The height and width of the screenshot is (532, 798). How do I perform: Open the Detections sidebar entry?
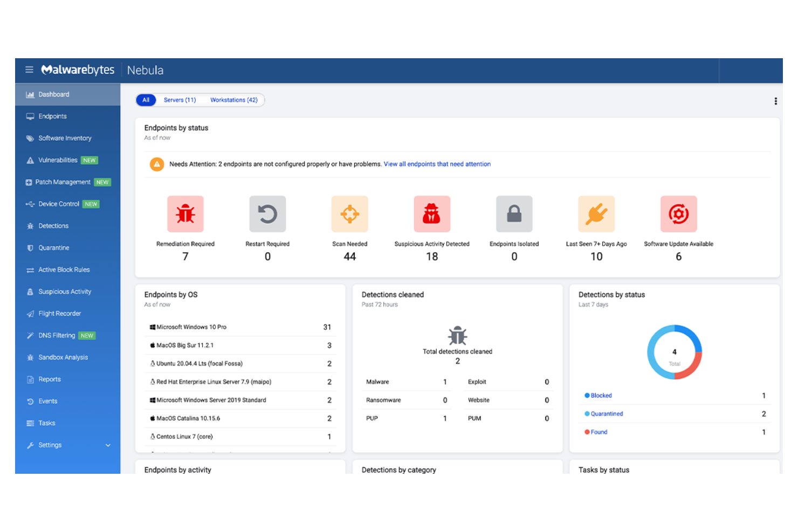pos(53,225)
